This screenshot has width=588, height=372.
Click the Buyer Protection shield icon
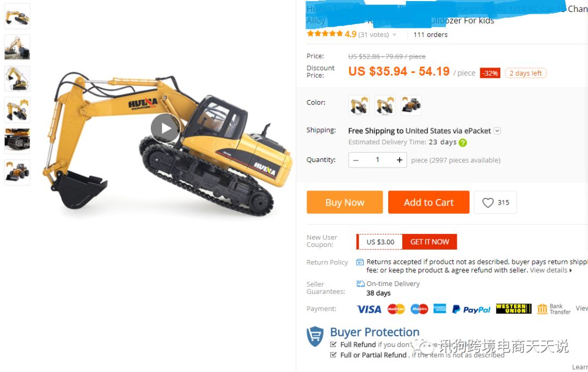point(315,336)
